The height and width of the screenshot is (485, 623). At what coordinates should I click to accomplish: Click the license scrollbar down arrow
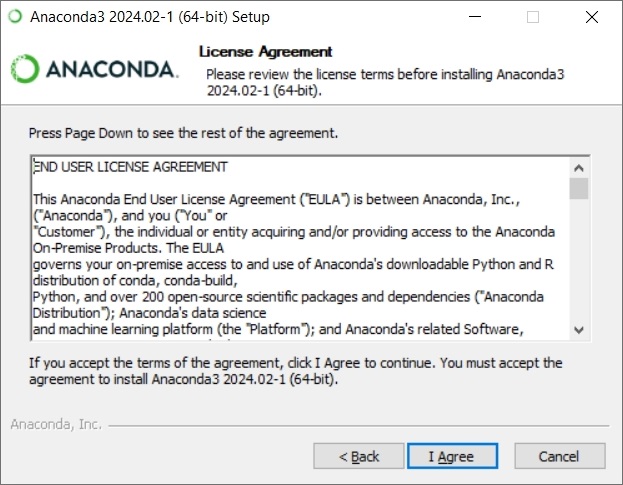(579, 330)
